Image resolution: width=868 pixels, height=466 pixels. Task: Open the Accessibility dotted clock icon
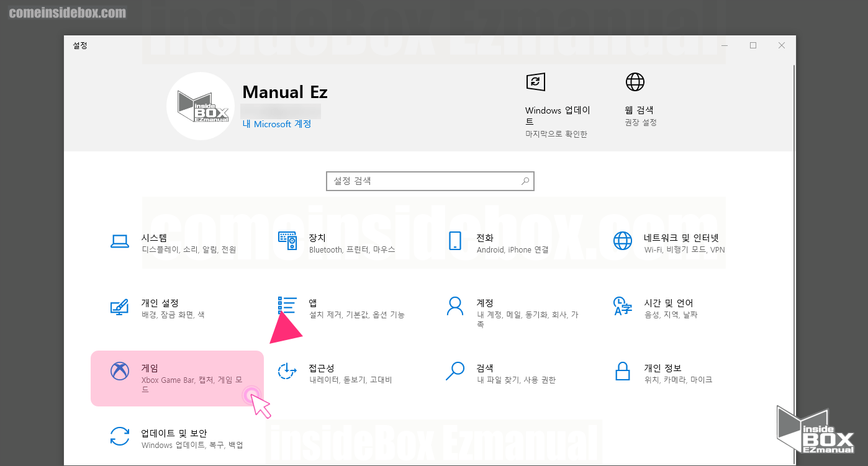point(287,371)
